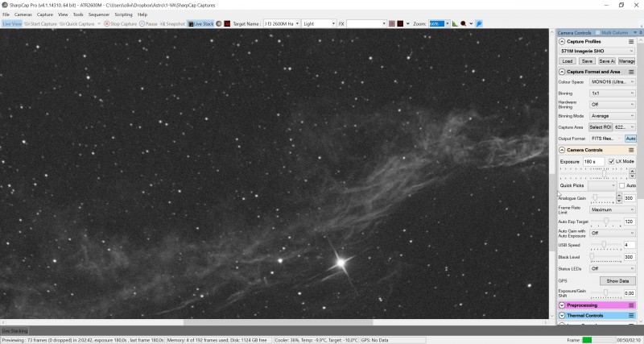The height and width of the screenshot is (344, 644).
Task: Open the capture profile dropdown 571M Imagerie SHO
Action: coord(597,51)
